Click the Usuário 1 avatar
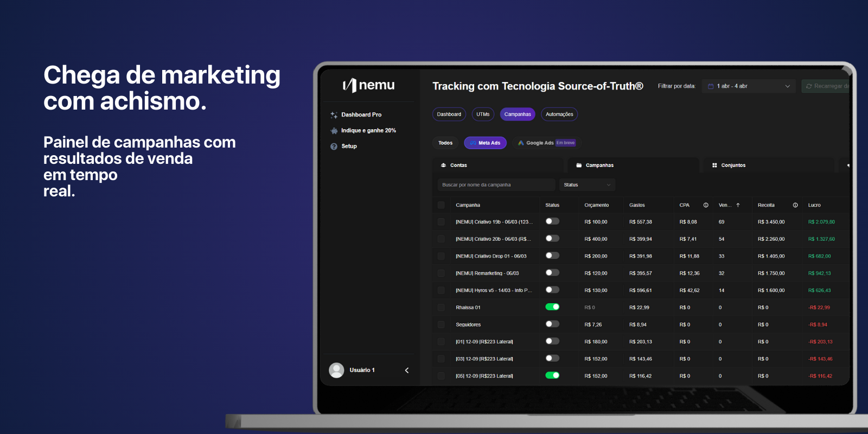The height and width of the screenshot is (434, 868). (x=336, y=370)
